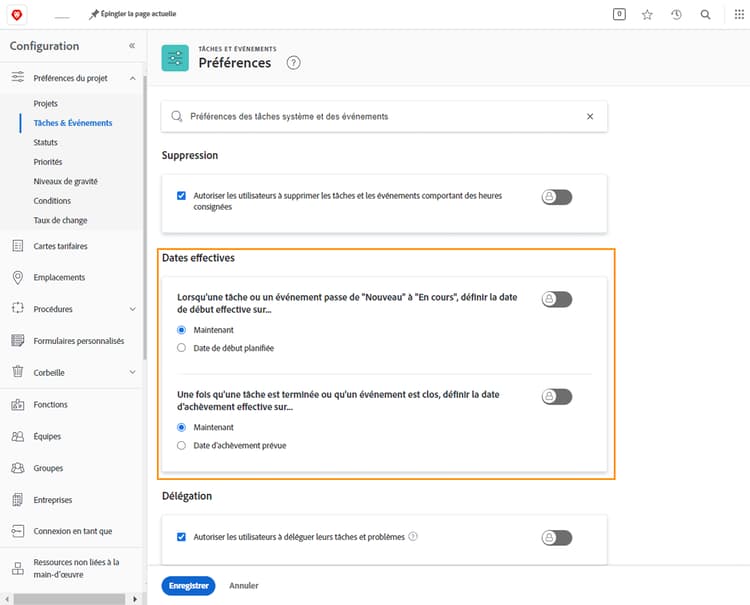750x605 pixels.
Task: Click the search field magnifier icon
Action: pyautogui.click(x=176, y=116)
